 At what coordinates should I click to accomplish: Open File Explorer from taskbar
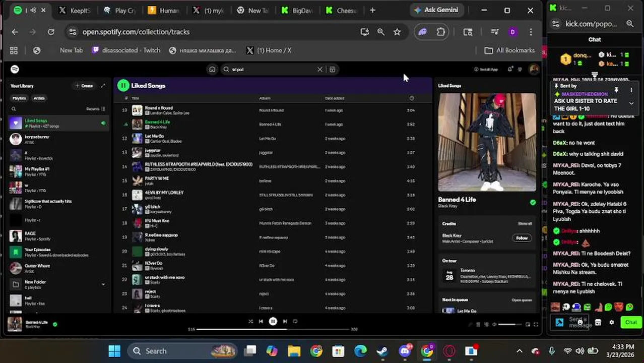coord(294,351)
